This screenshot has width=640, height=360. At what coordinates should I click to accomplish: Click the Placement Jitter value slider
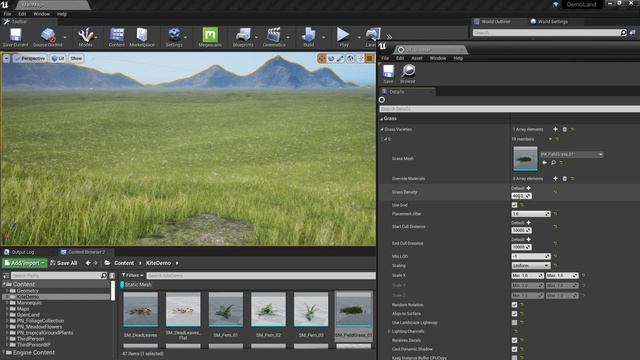[x=531, y=214]
